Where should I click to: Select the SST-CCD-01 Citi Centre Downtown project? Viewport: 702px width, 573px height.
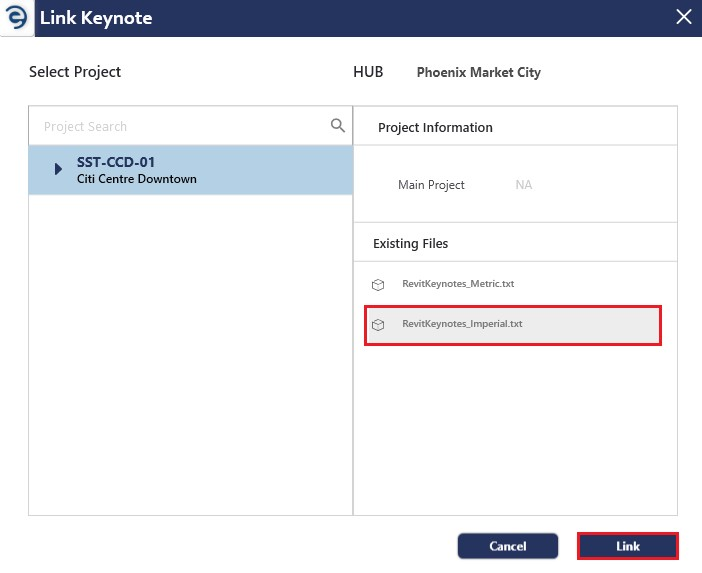pyautogui.click(x=191, y=170)
